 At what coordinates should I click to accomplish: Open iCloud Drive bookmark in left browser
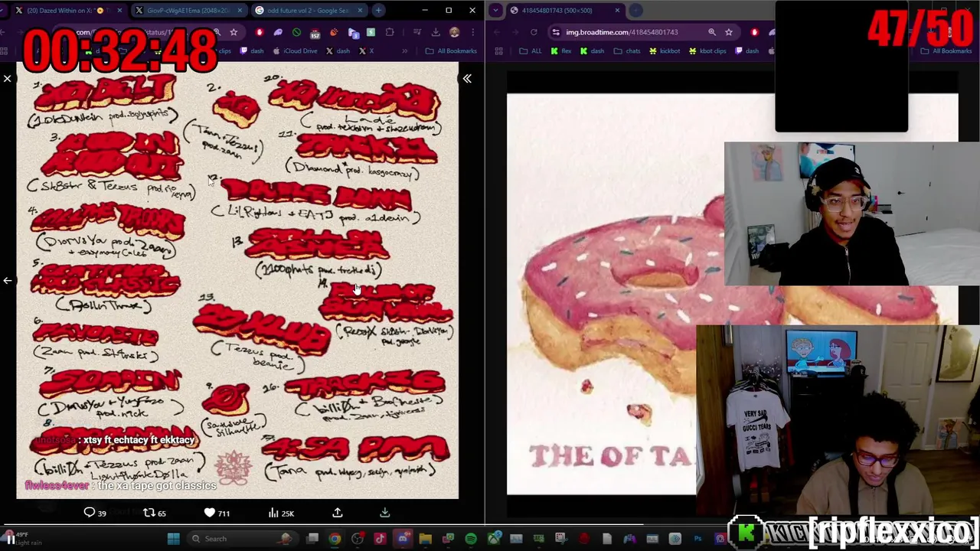click(295, 51)
